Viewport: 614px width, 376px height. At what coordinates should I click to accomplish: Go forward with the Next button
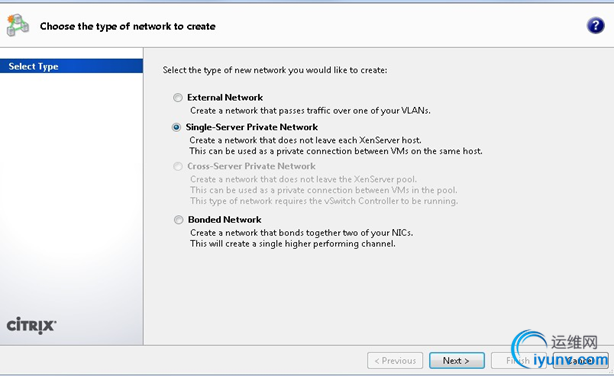pyautogui.click(x=457, y=360)
